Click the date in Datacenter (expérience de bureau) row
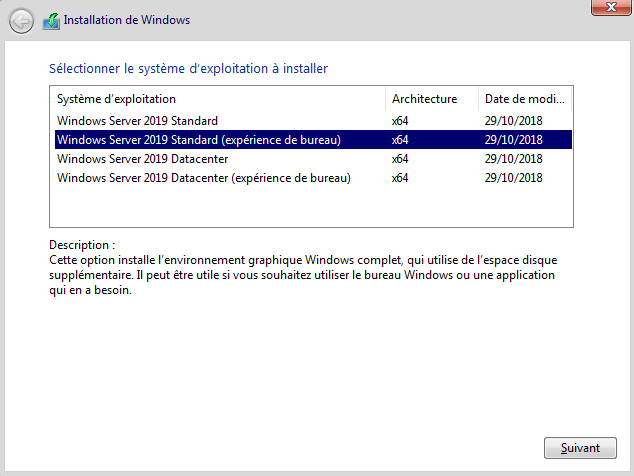Image resolution: width=634 pixels, height=476 pixels. click(x=513, y=178)
